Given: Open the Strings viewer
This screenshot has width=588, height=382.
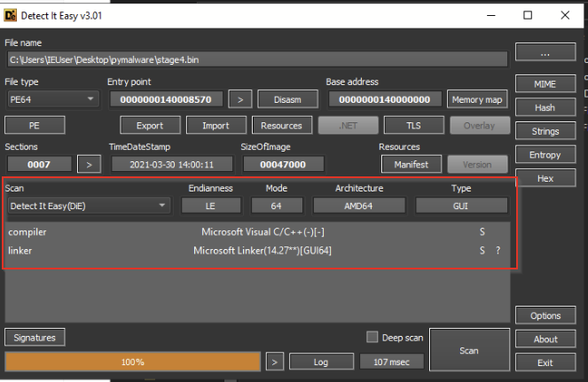Looking at the screenshot, I should click(x=545, y=131).
